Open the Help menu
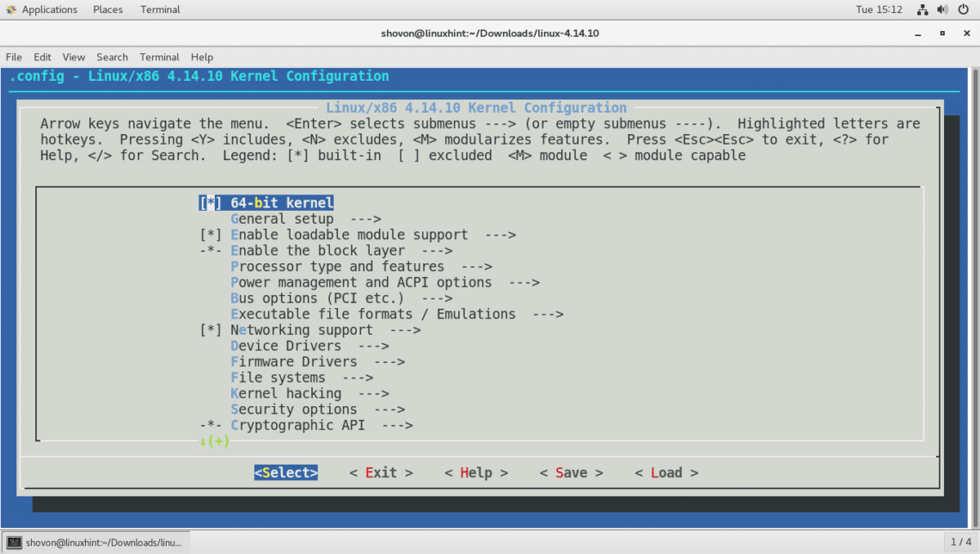Image resolution: width=980 pixels, height=554 pixels. [x=202, y=57]
